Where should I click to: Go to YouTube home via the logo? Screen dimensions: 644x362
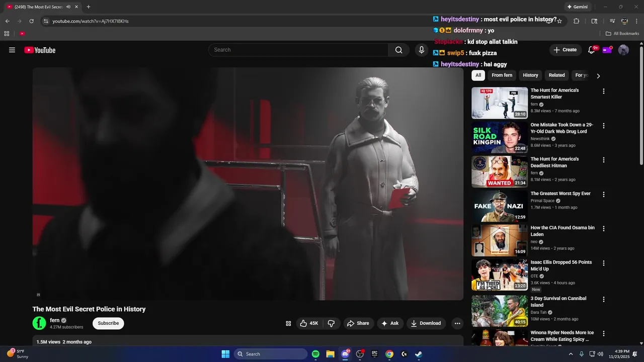tap(40, 50)
